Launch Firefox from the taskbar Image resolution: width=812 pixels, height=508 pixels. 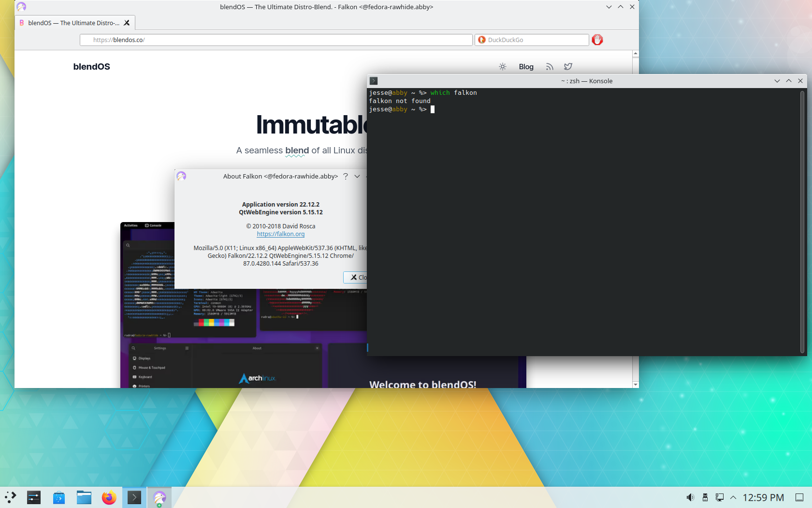point(109,497)
